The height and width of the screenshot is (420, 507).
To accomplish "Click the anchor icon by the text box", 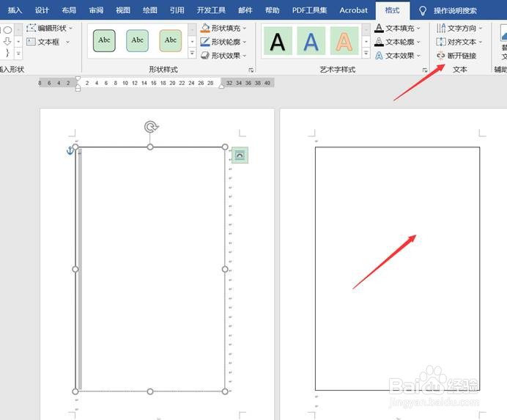I will (x=70, y=150).
